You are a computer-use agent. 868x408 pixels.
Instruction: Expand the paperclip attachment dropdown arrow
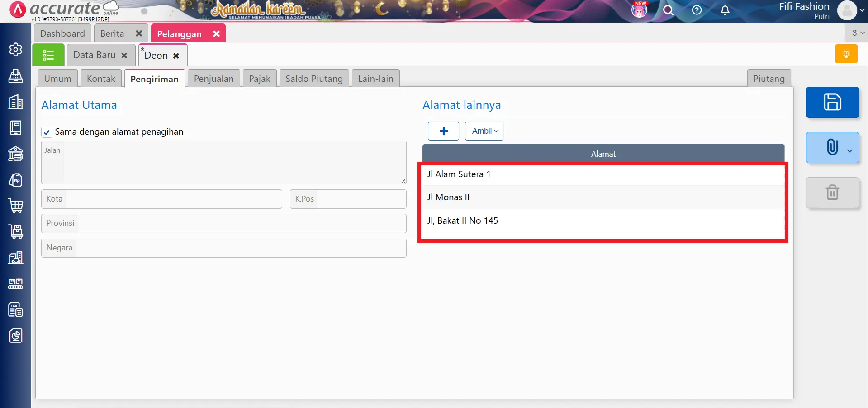pyautogui.click(x=849, y=150)
